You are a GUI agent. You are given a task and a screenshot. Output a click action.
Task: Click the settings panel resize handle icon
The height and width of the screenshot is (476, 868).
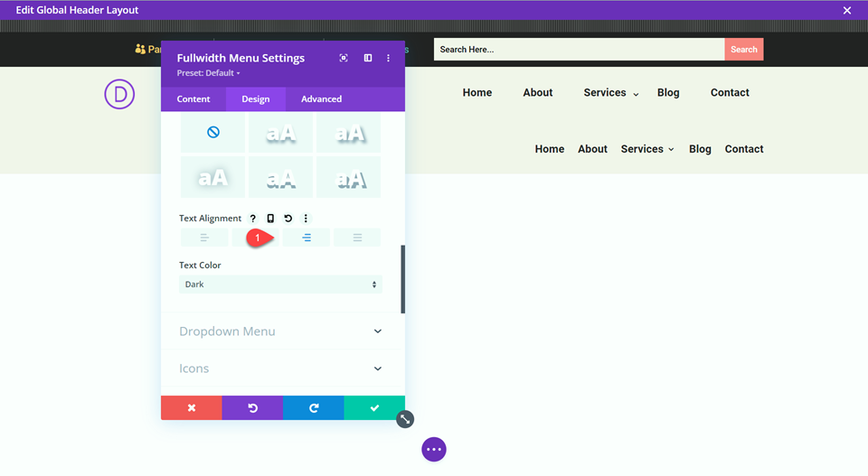pyautogui.click(x=405, y=419)
